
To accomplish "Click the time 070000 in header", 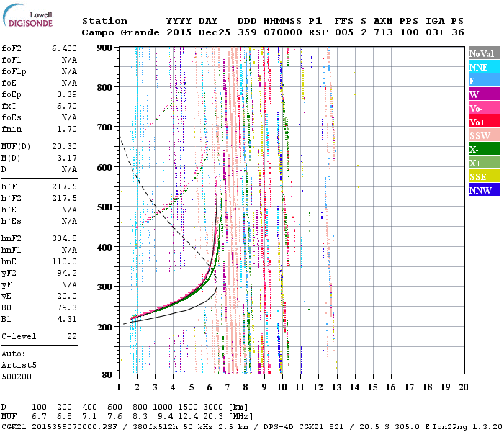I will pyautogui.click(x=282, y=32).
